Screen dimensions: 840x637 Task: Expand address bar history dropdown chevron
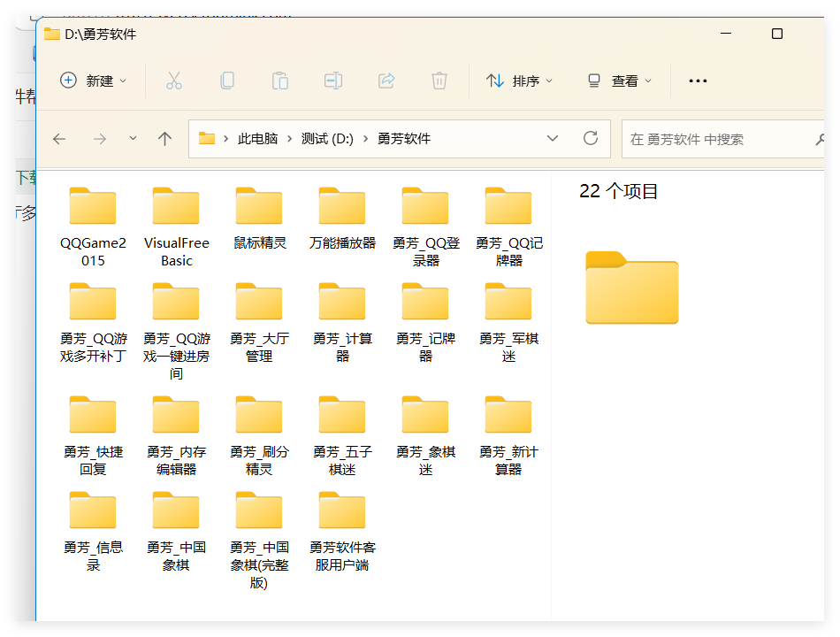(x=553, y=139)
